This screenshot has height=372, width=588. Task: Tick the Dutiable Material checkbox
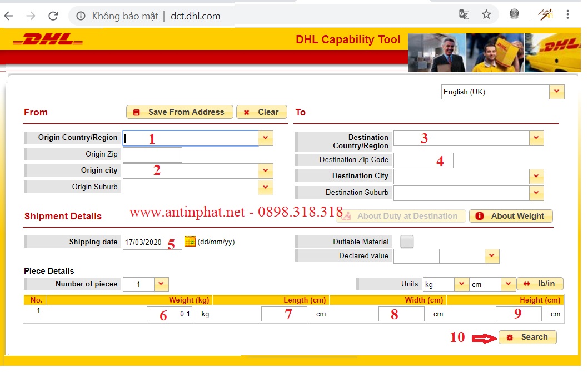coord(407,242)
